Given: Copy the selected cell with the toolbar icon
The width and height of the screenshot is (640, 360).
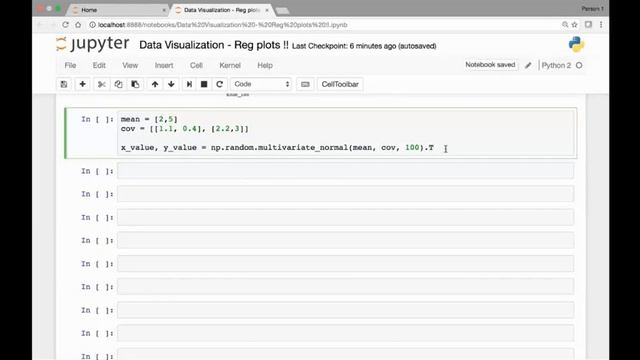Looking at the screenshot, I should click(x=118, y=84).
